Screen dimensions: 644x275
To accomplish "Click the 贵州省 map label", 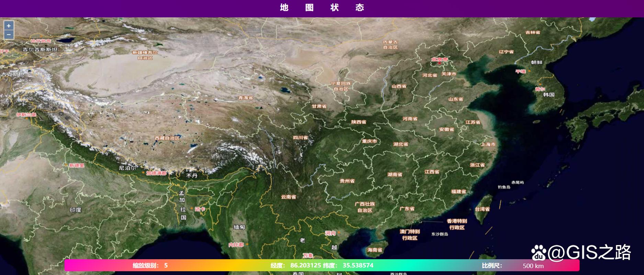I will (347, 181).
